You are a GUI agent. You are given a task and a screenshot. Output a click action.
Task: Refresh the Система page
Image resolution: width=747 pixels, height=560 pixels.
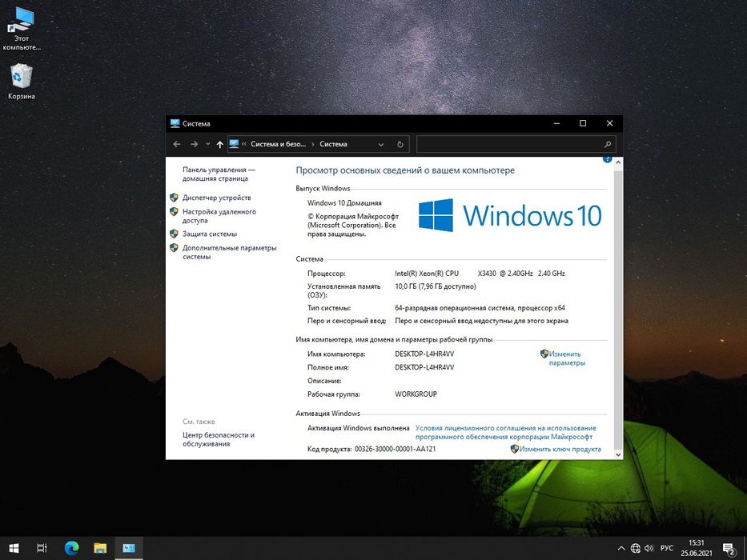[x=400, y=144]
